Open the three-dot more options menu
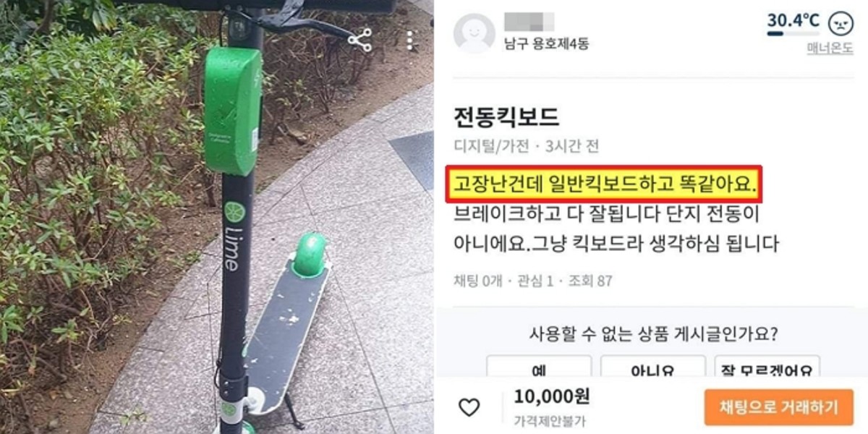The height and width of the screenshot is (434, 868). click(x=411, y=40)
